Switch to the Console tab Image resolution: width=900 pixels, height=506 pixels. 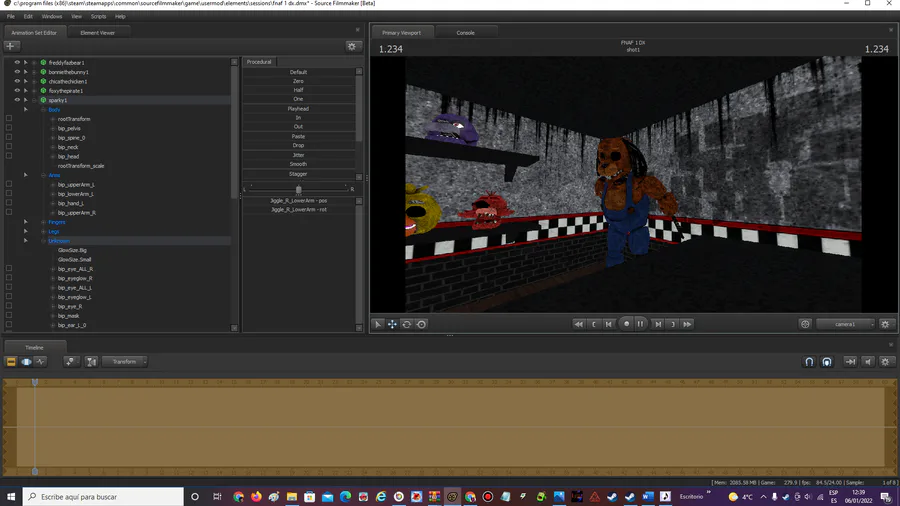tap(465, 33)
